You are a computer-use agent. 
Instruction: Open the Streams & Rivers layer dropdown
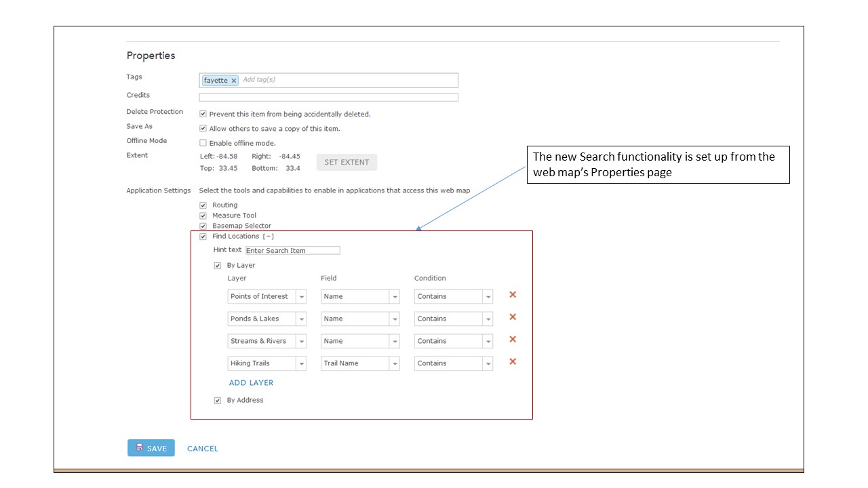tap(301, 342)
